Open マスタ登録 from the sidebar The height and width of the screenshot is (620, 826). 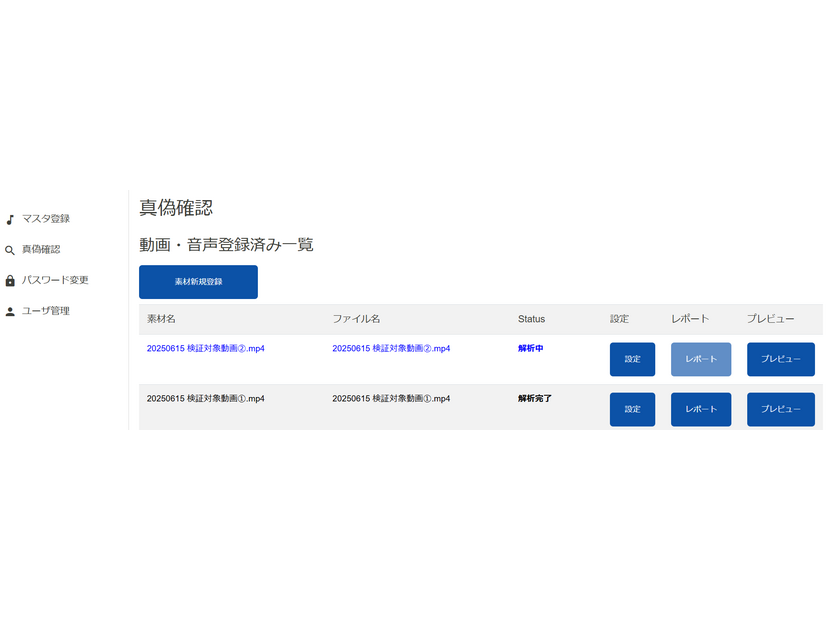point(46,218)
